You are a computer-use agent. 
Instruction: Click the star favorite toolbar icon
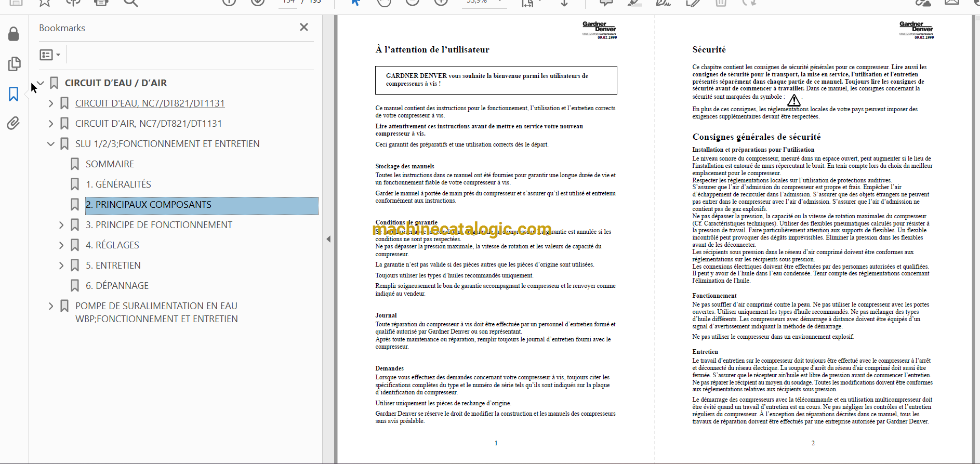coord(45,3)
